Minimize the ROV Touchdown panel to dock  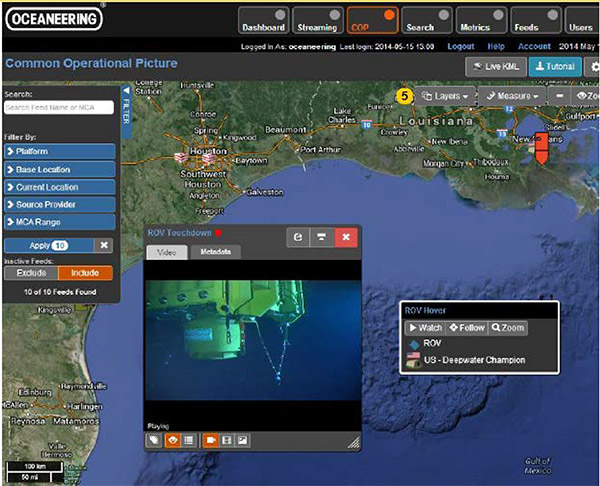tap(322, 238)
